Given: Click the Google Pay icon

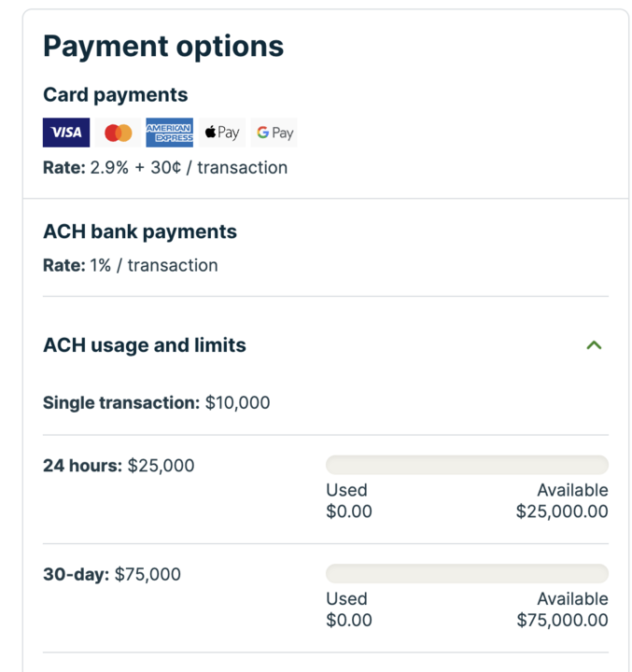Looking at the screenshot, I should pyautogui.click(x=274, y=133).
